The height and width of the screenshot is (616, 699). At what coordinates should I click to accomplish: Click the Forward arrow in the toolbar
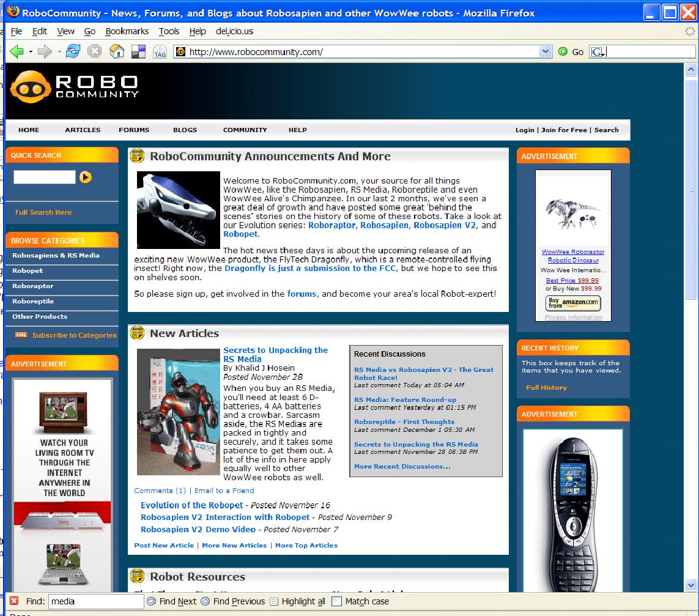(x=45, y=52)
